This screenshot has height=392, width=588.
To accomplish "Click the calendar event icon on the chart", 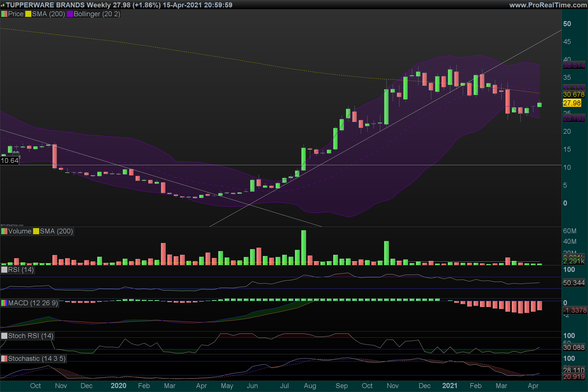I will point(16,154).
